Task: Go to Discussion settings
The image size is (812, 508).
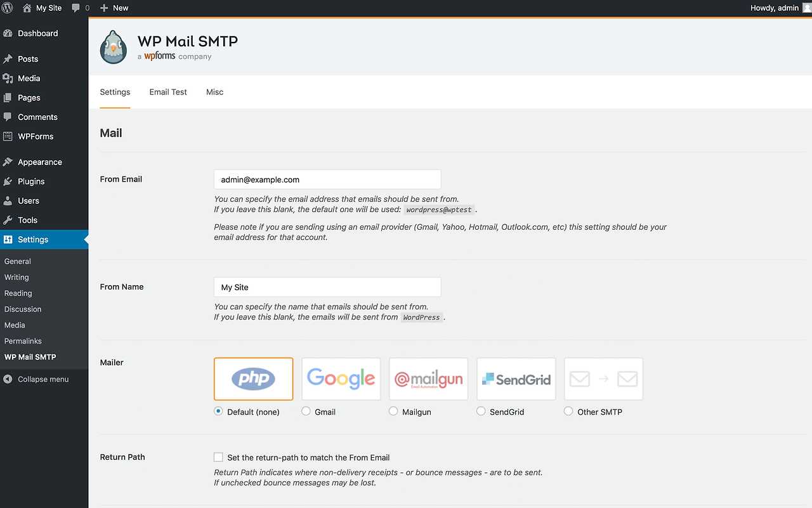Action: (22, 309)
